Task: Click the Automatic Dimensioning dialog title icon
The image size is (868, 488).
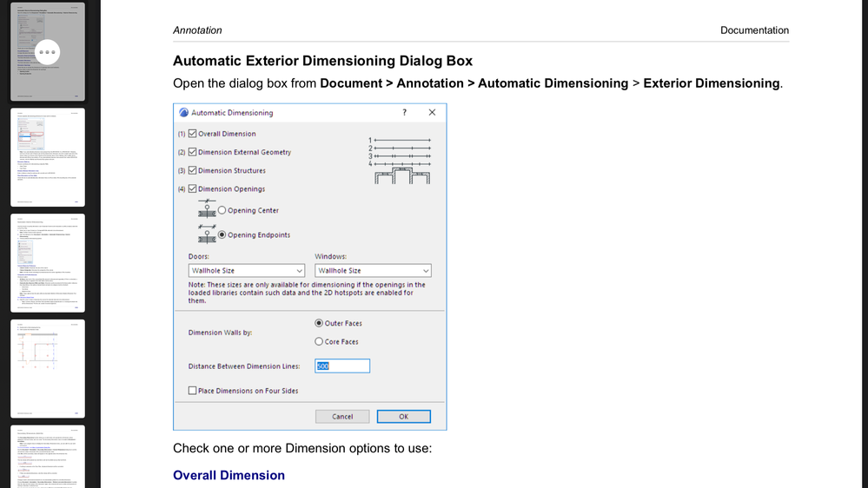Action: tap(184, 113)
